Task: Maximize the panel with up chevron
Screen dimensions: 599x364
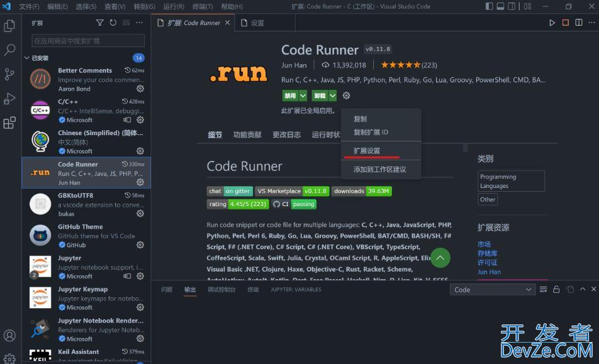Action: 583,289
